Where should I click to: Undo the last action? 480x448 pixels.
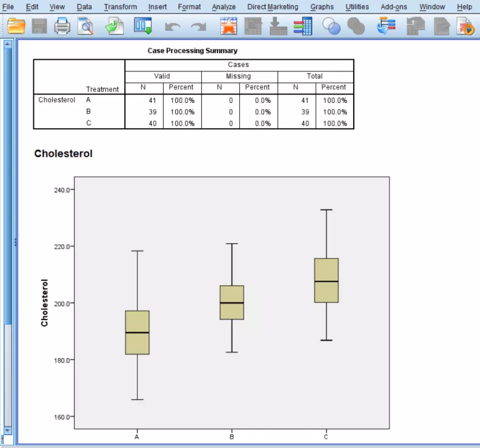(x=173, y=26)
